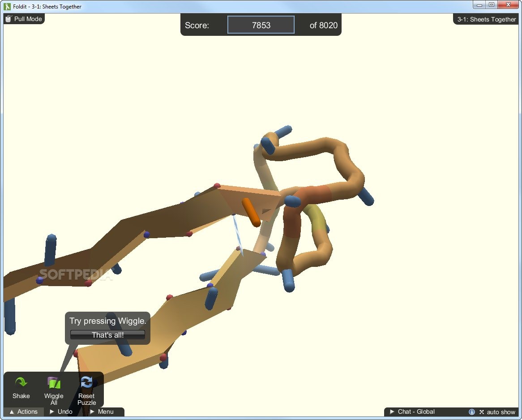522x420 pixels.
Task: Click the Foldit application icon in title bar
Action: coord(7,6)
